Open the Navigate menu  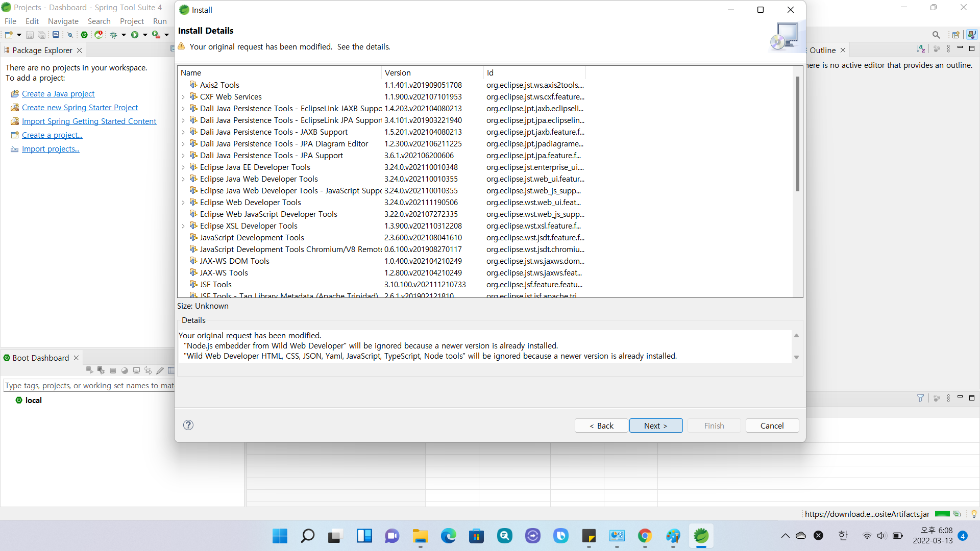coord(63,21)
